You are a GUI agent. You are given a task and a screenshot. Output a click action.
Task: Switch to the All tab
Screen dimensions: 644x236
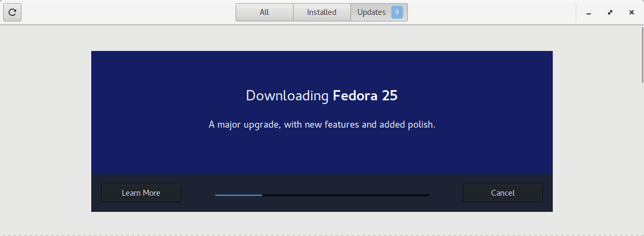point(265,12)
